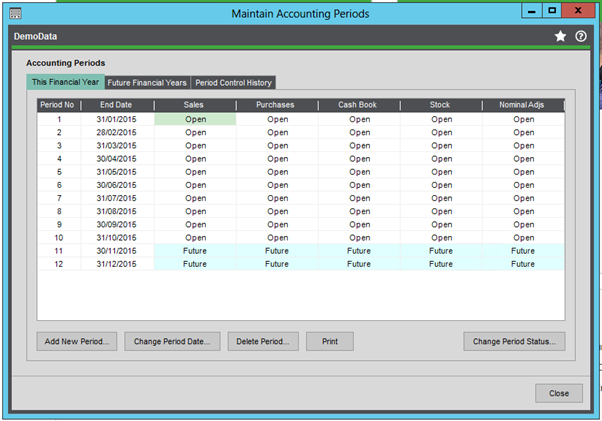Select Nominal Adjs Future cell for period 12
The width and height of the screenshot is (602, 421).
click(523, 264)
